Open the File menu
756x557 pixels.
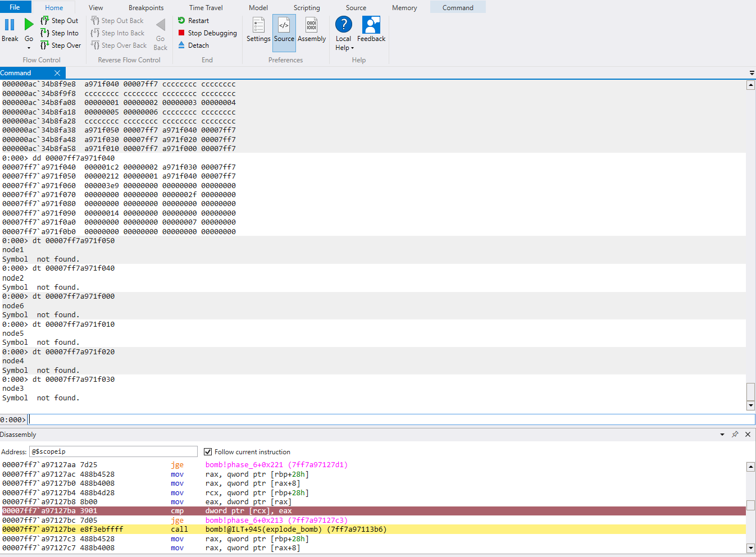15,7
